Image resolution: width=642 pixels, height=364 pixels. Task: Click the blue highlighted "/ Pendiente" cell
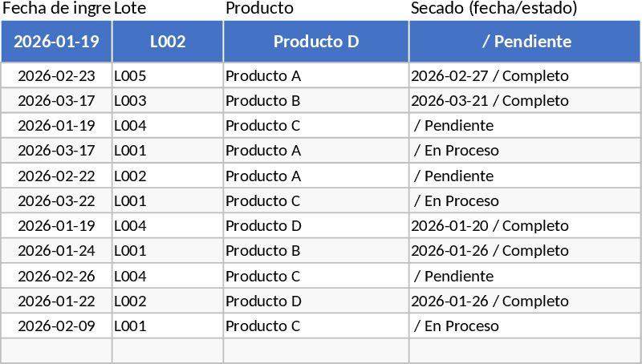525,42
